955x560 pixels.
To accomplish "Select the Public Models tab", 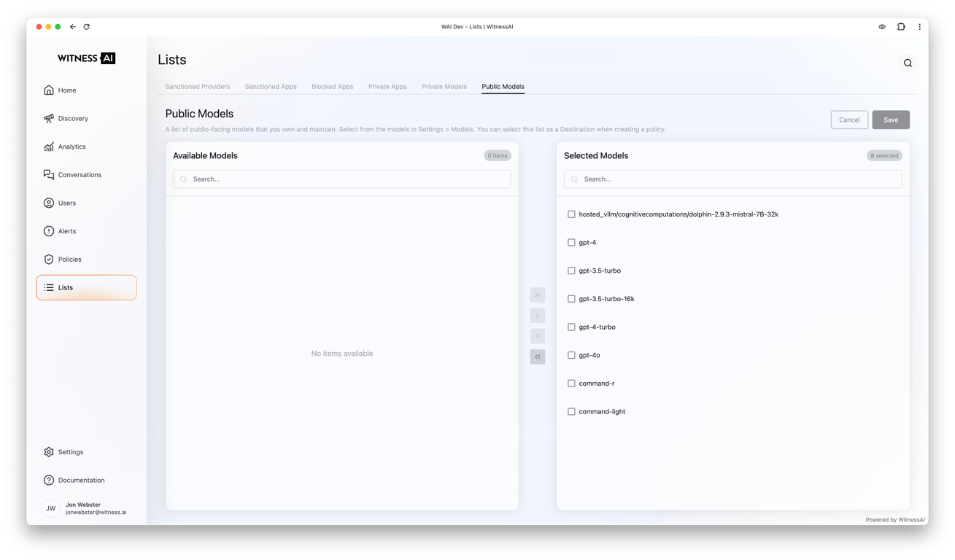I will [x=503, y=87].
